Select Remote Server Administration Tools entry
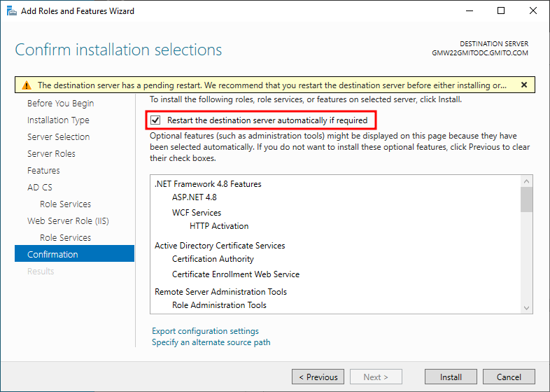 [220, 292]
